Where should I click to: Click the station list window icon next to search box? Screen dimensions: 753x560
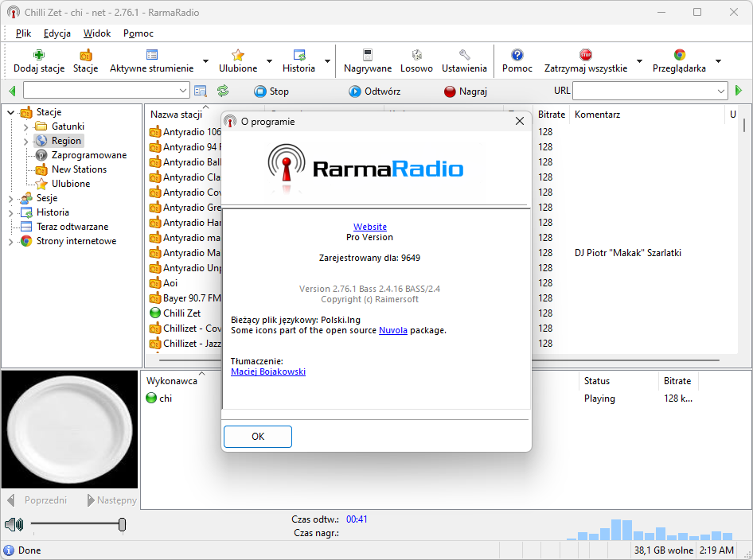pos(201,91)
